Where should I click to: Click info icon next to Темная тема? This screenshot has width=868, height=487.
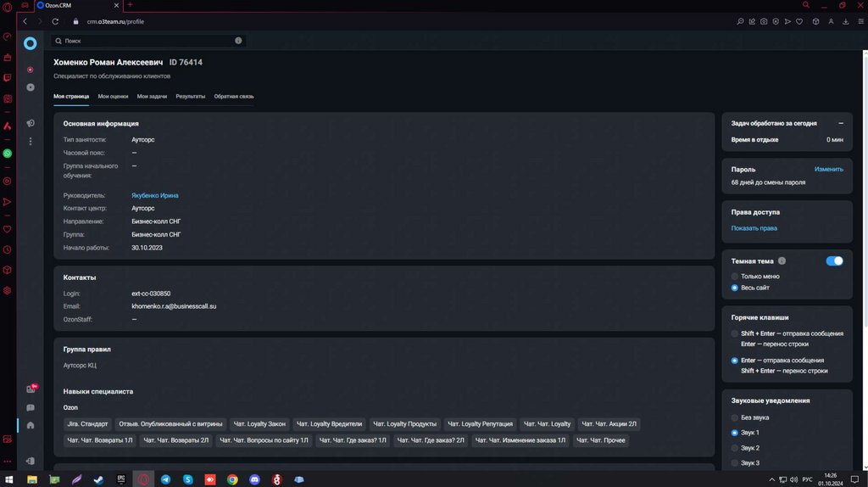point(782,261)
